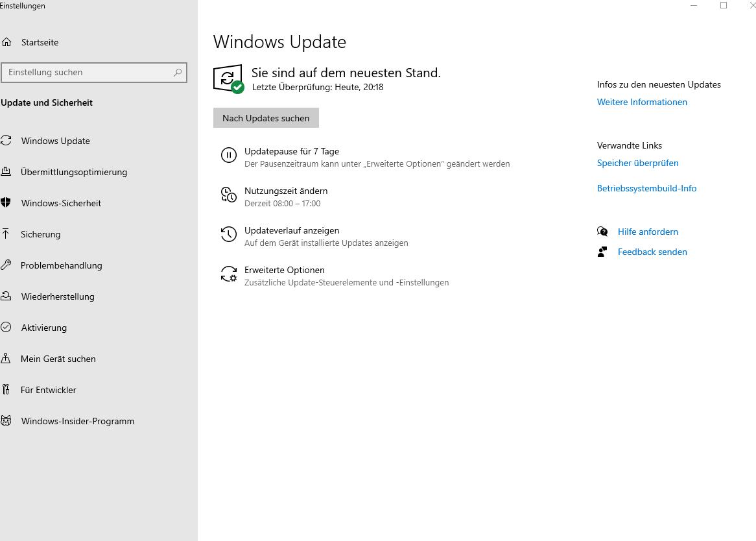Open Nutzungszeit ändern option
This screenshot has width=756, height=541.
[x=286, y=191]
